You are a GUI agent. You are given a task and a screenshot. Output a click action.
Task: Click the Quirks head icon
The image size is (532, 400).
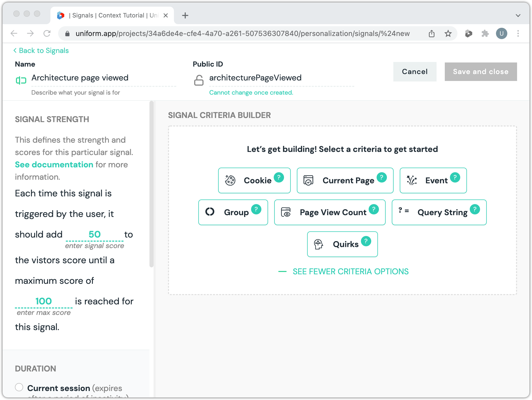click(318, 244)
